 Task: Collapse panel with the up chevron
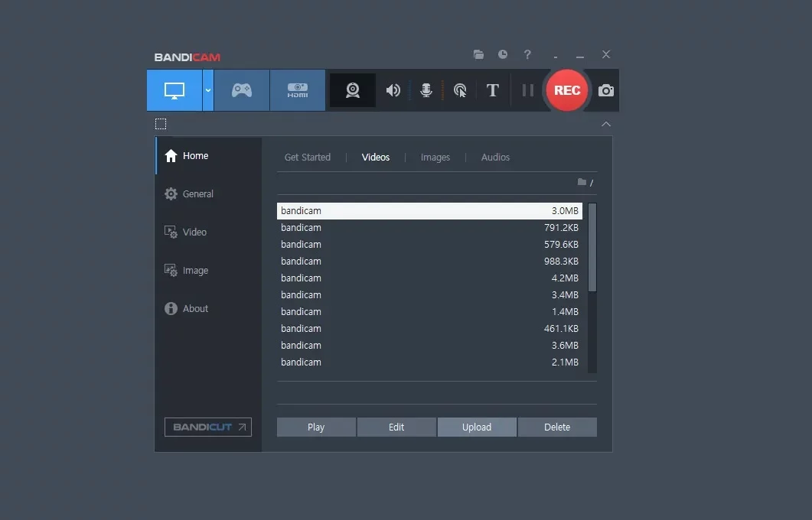click(x=606, y=124)
